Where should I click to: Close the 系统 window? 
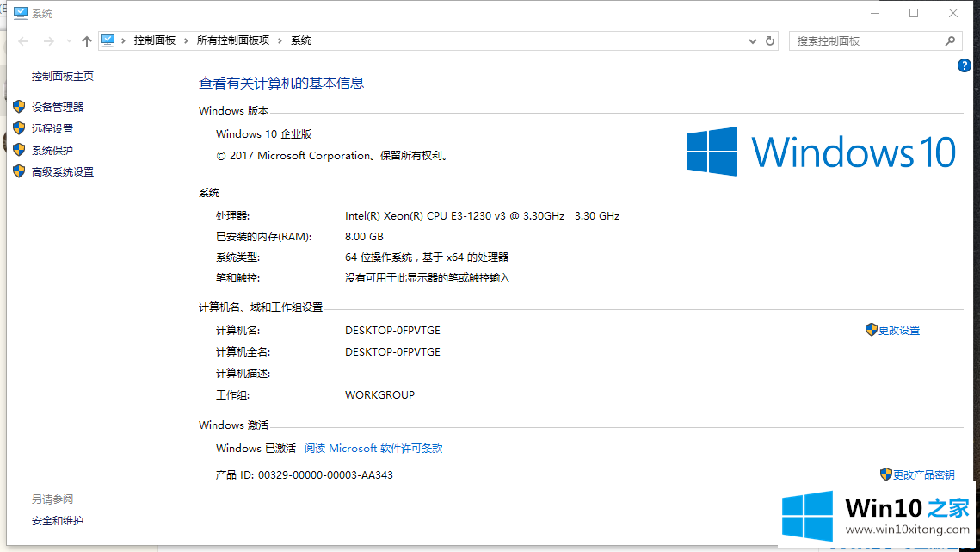(953, 13)
